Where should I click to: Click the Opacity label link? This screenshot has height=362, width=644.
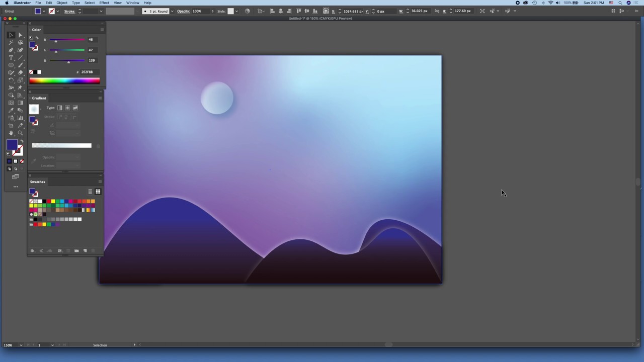coord(183,11)
